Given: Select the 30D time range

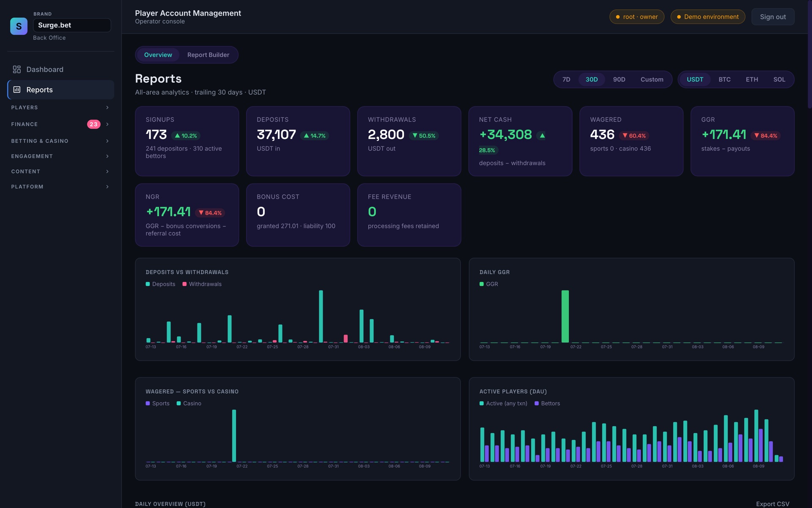Looking at the screenshot, I should tap(592, 80).
